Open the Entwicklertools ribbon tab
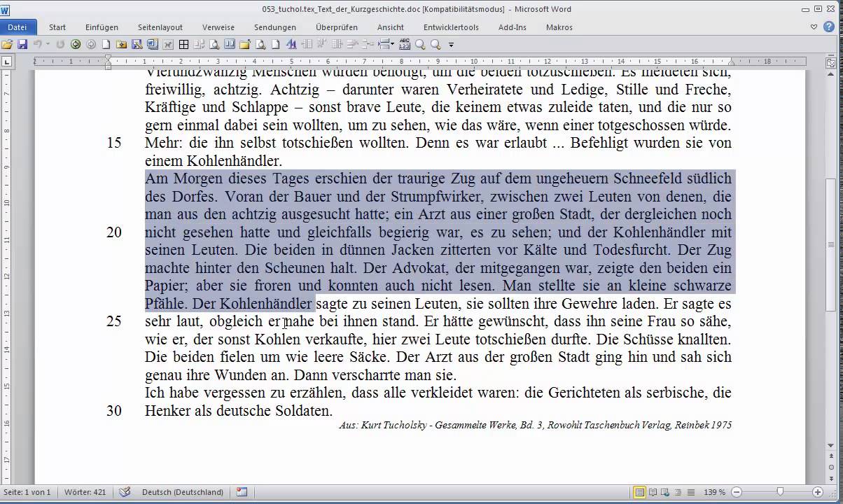Screen dimensions: 843x504 (451, 27)
